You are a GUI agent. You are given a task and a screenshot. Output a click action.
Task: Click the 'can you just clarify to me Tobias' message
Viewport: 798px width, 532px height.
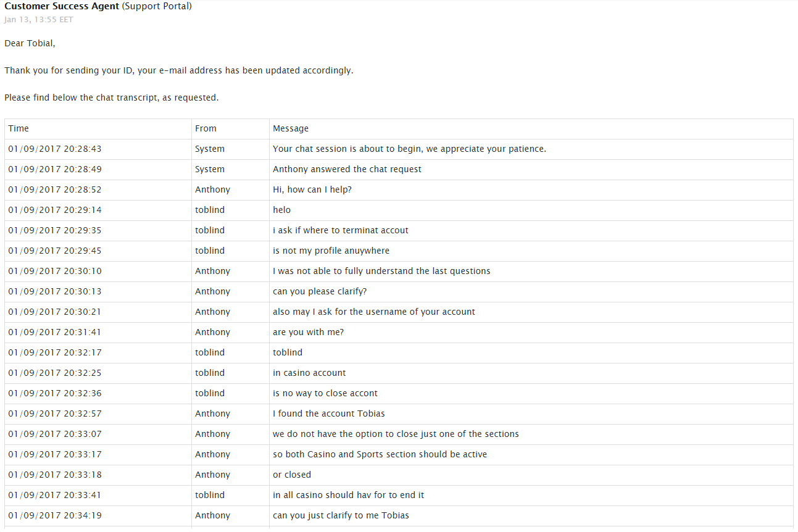[341, 515]
